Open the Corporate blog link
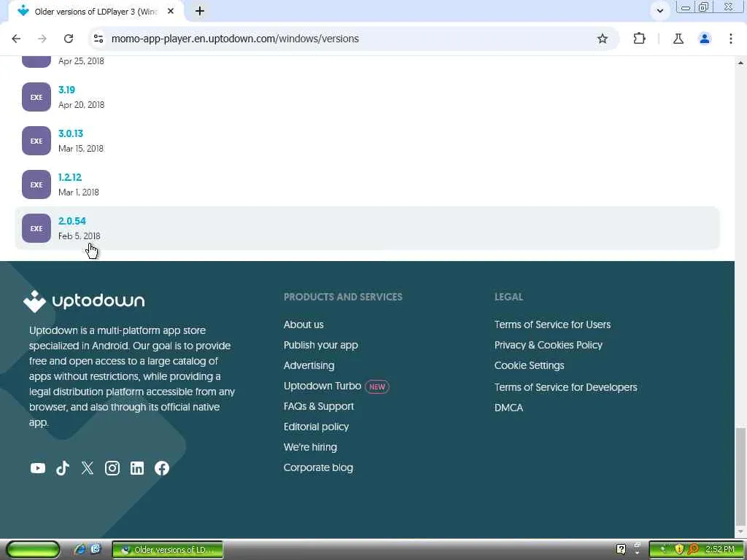 (318, 467)
